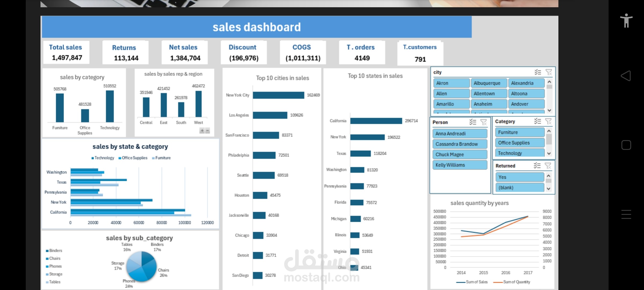Click the New York City bar

click(279, 95)
